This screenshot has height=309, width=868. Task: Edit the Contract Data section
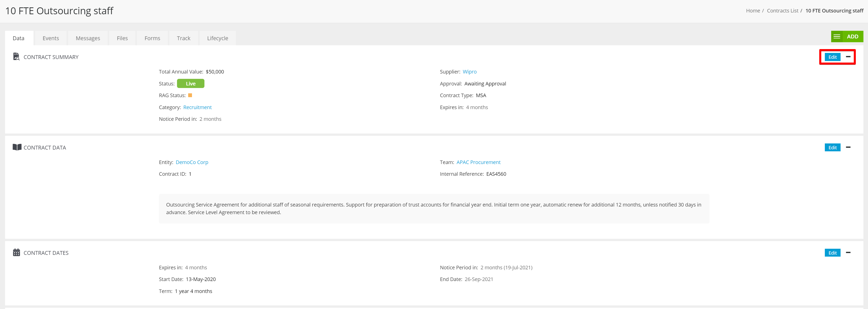pos(833,148)
